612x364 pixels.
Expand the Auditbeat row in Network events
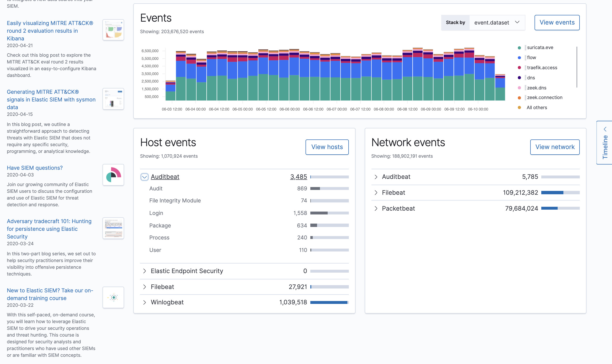coord(376,177)
